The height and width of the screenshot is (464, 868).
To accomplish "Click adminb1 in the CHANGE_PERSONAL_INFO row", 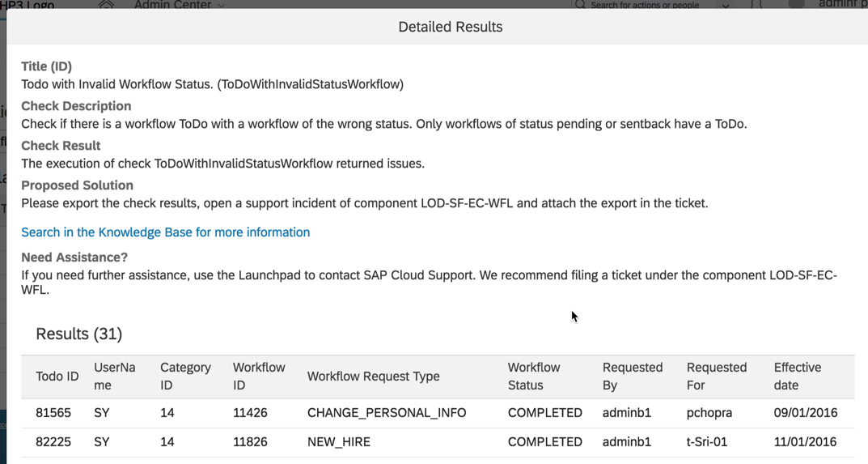I will point(627,413).
